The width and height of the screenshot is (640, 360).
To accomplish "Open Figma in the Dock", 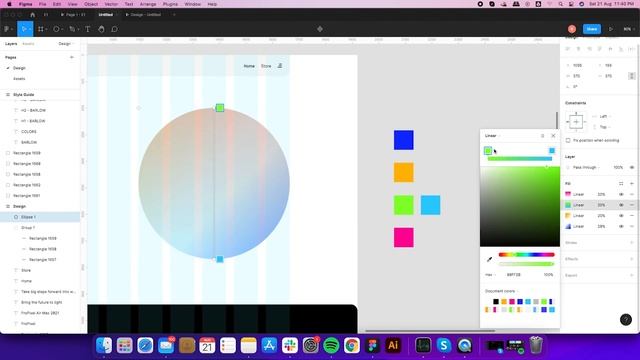I will (x=372, y=345).
